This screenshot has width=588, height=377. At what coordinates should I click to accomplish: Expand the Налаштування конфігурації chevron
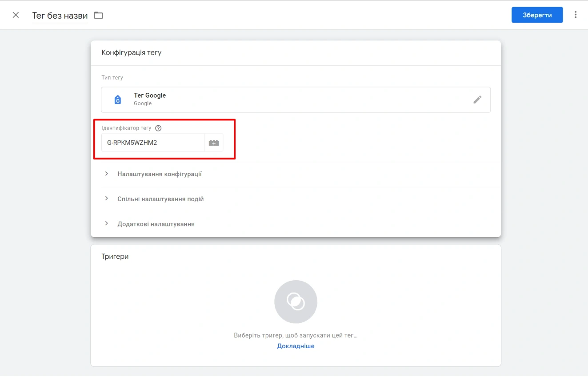(107, 174)
